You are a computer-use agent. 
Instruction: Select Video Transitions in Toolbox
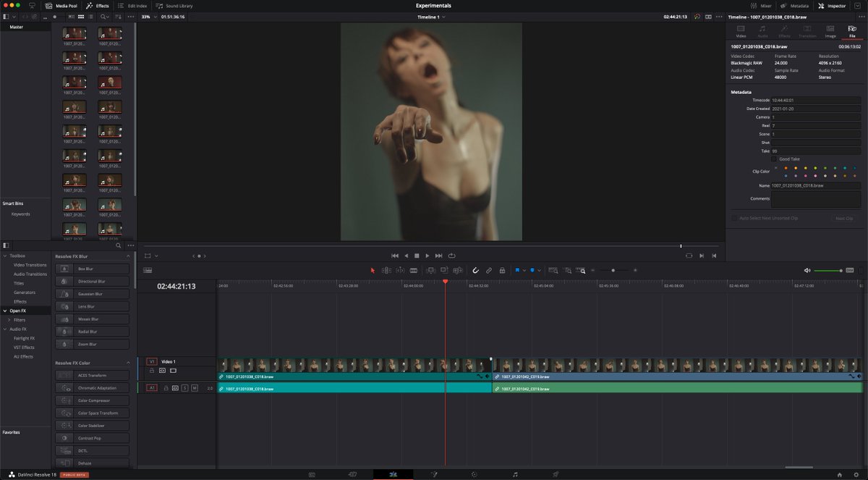30,265
